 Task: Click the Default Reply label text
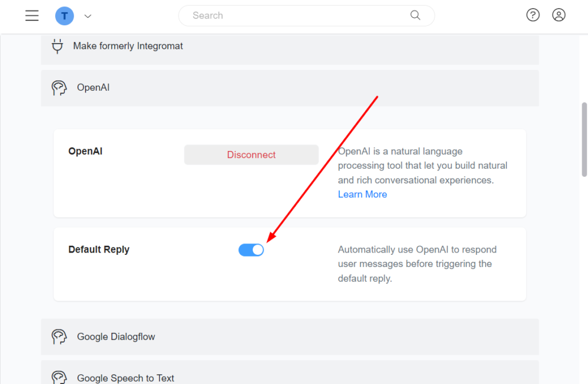99,249
